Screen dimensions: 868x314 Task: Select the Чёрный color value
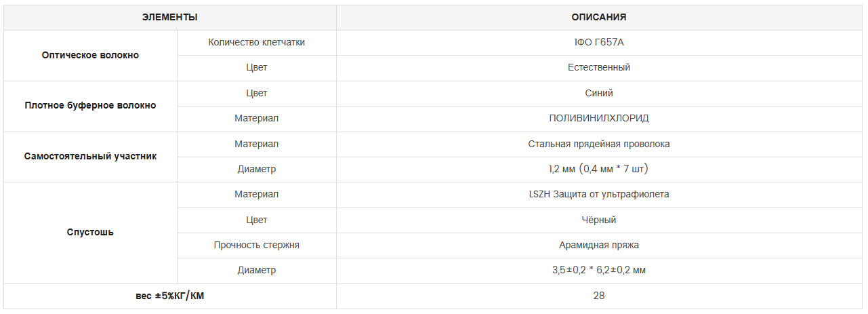[599, 220]
